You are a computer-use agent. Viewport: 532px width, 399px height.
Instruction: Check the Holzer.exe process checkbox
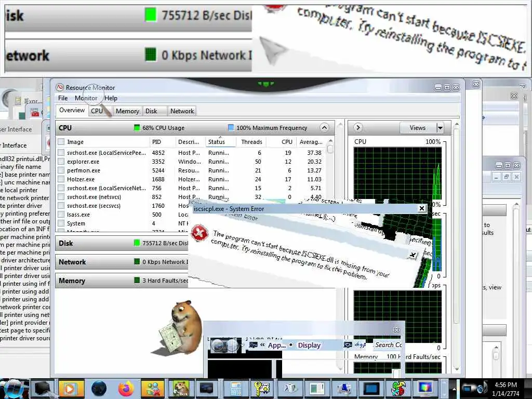(61, 179)
